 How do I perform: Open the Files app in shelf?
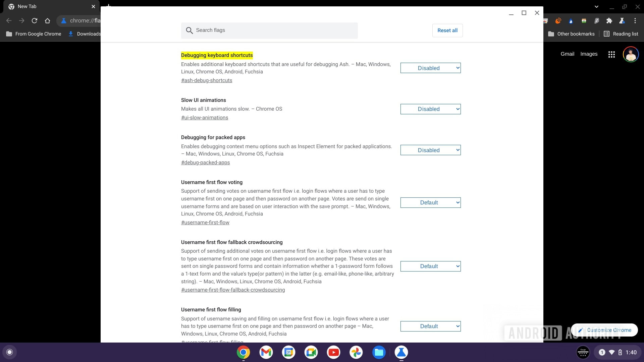(379, 352)
